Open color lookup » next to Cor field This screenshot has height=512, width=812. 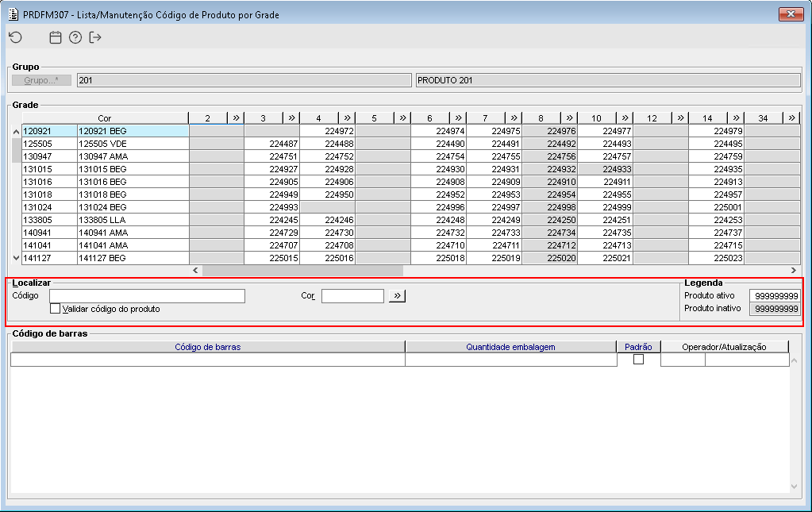[397, 295]
